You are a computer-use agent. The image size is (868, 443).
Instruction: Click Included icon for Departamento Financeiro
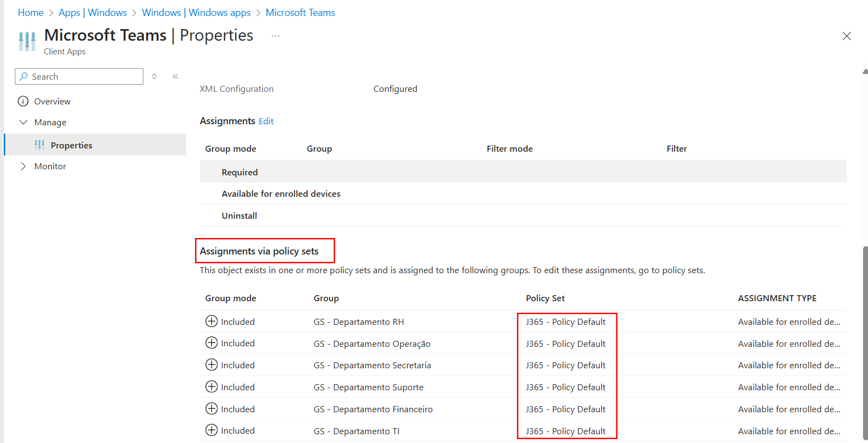(212, 408)
